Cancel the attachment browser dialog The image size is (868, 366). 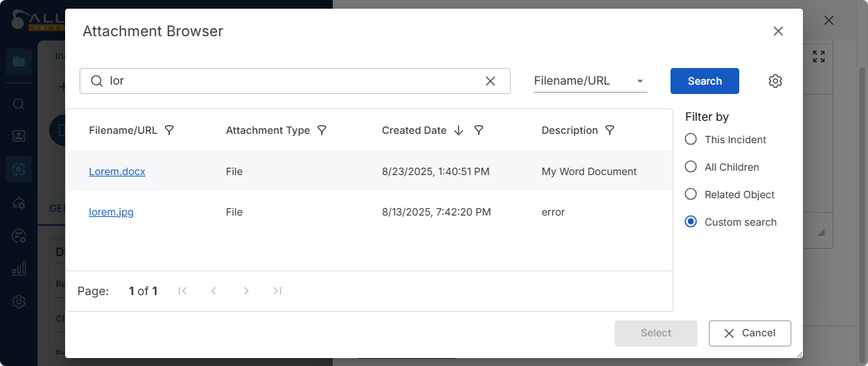tap(749, 333)
